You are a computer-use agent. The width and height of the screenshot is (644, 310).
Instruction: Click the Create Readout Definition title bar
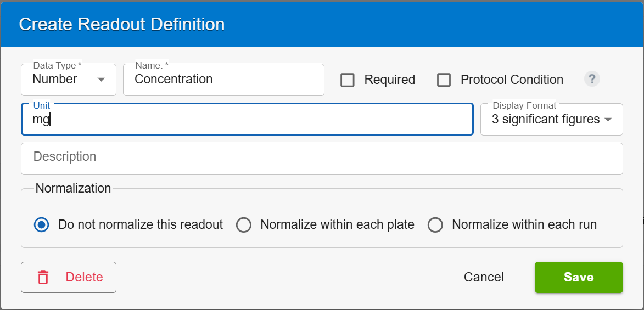click(x=322, y=24)
